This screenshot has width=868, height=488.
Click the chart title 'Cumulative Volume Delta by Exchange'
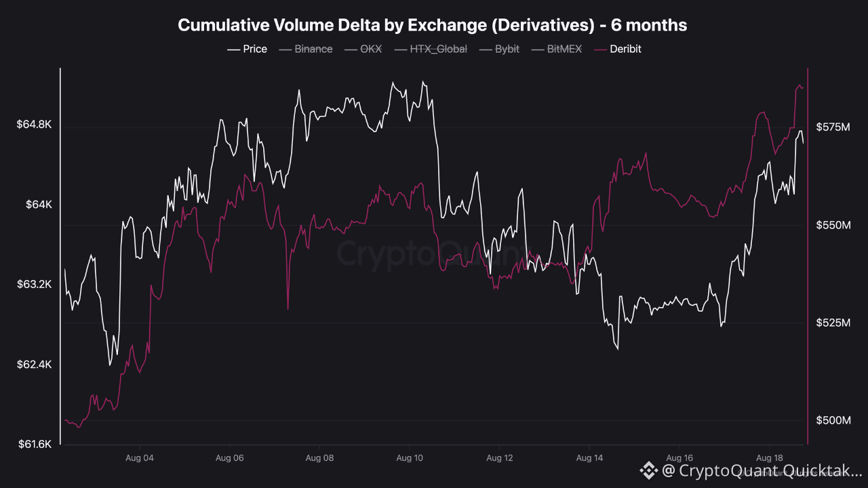[432, 25]
